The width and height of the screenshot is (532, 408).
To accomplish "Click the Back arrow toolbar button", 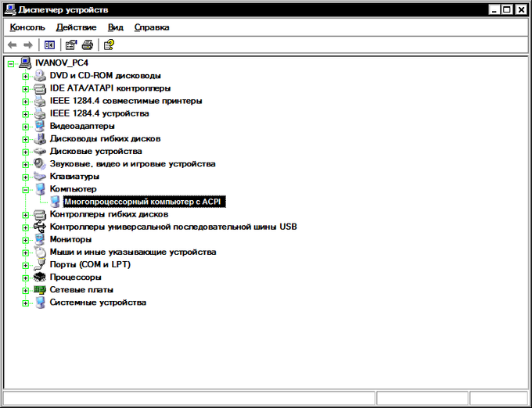I will click(x=13, y=45).
